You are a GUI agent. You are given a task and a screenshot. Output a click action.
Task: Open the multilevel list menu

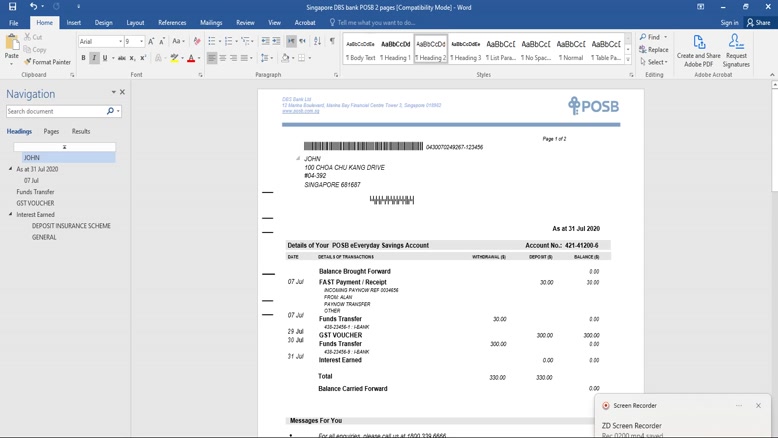pyautogui.click(x=246, y=41)
